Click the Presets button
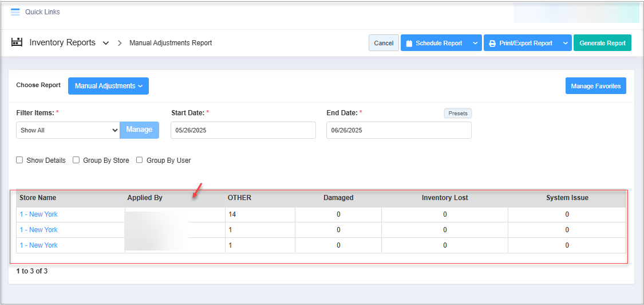This screenshot has width=644, height=305. tap(457, 114)
